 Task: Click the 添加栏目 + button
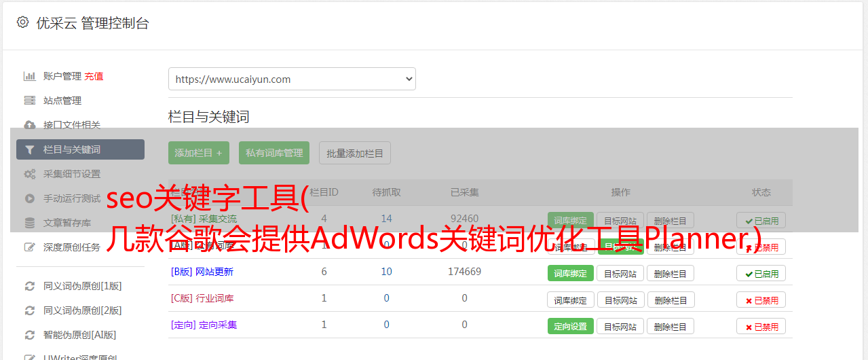(199, 153)
